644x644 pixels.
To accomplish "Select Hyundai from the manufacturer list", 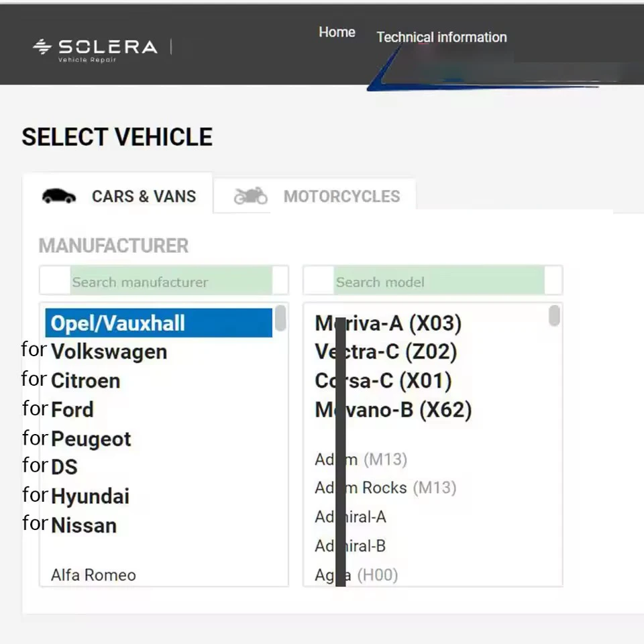I will pyautogui.click(x=91, y=496).
